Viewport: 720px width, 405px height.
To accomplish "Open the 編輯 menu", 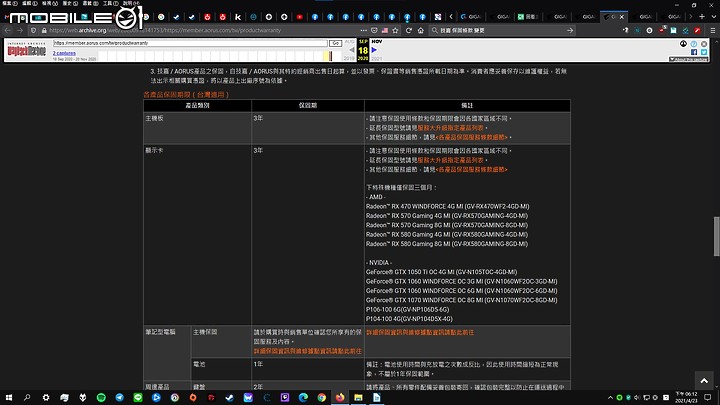I will coord(29,3).
